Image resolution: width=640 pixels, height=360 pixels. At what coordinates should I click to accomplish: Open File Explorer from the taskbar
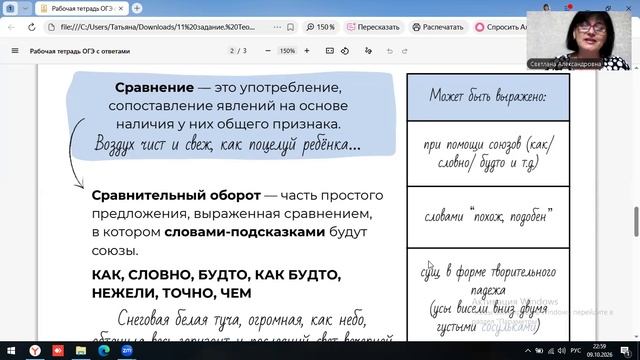tap(81, 351)
